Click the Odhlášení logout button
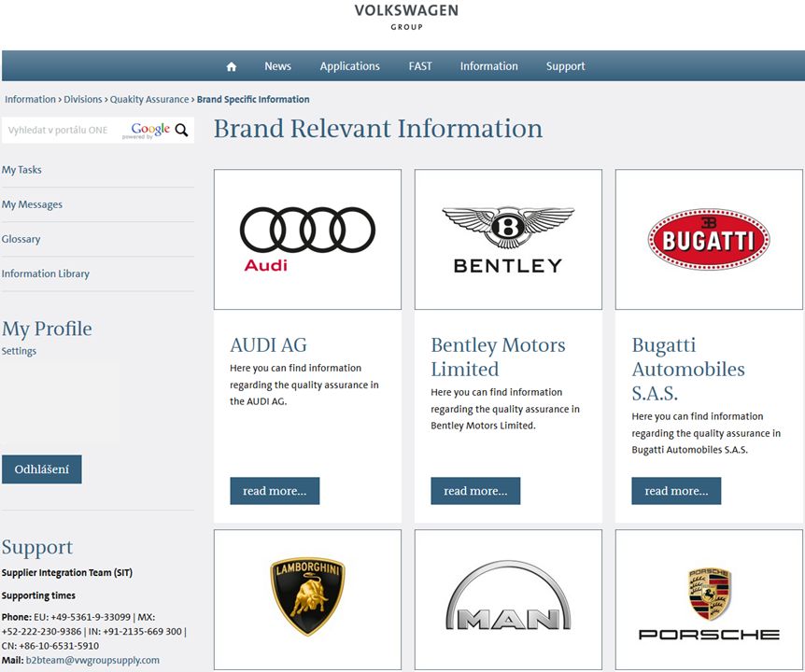Viewport: 805px width, 672px height. coord(42,469)
